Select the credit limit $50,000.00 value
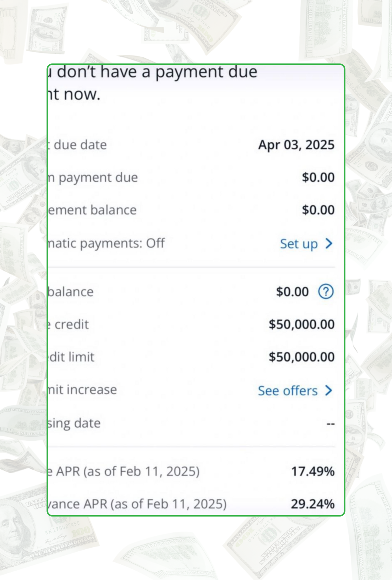Viewport: 392px width, 580px height. pos(301,357)
